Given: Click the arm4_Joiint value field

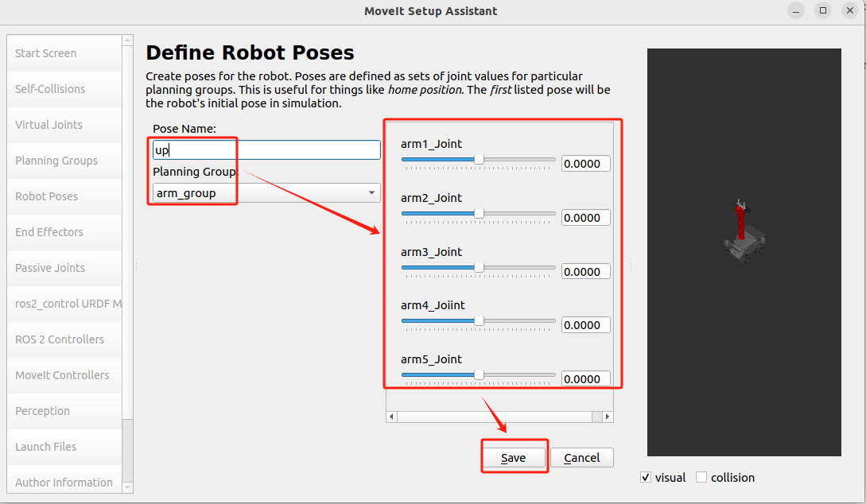Looking at the screenshot, I should tap(585, 325).
